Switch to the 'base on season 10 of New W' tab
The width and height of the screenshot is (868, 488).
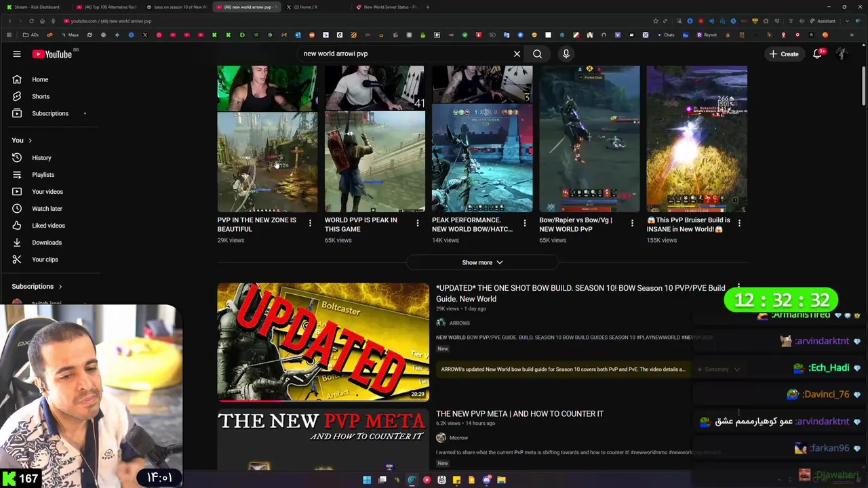coord(177,7)
